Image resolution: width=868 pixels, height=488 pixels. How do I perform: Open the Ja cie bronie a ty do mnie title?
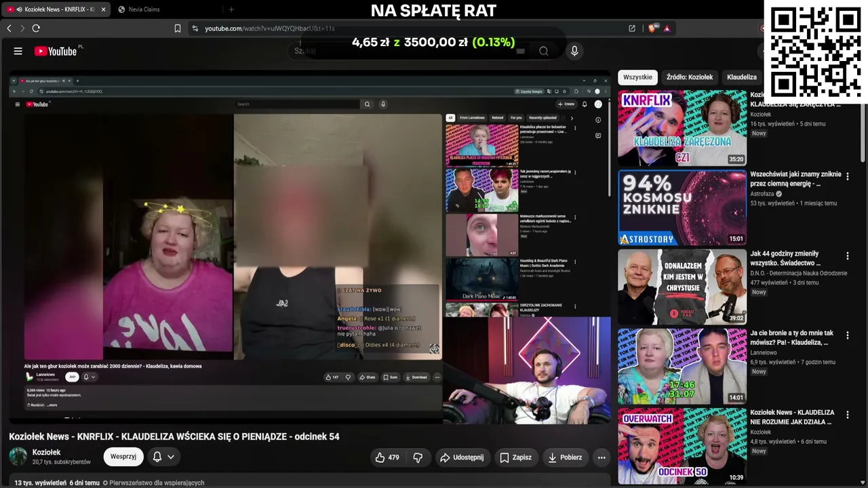[792, 338]
